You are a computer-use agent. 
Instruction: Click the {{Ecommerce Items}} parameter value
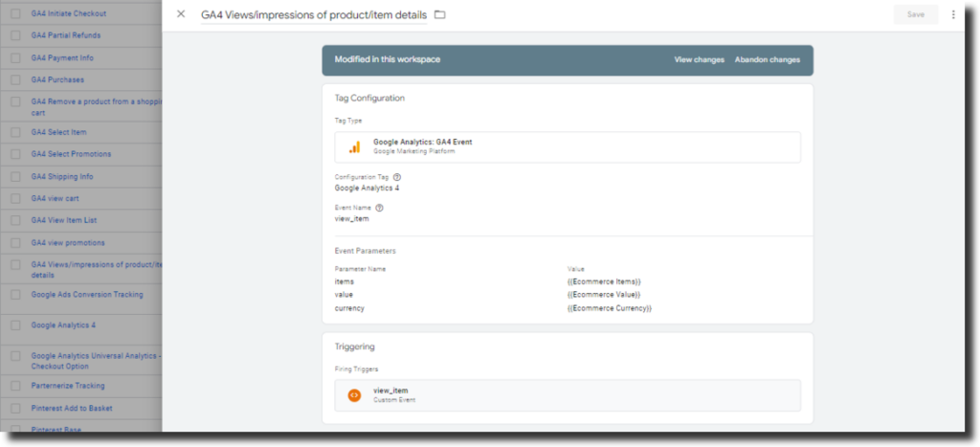[x=605, y=282]
